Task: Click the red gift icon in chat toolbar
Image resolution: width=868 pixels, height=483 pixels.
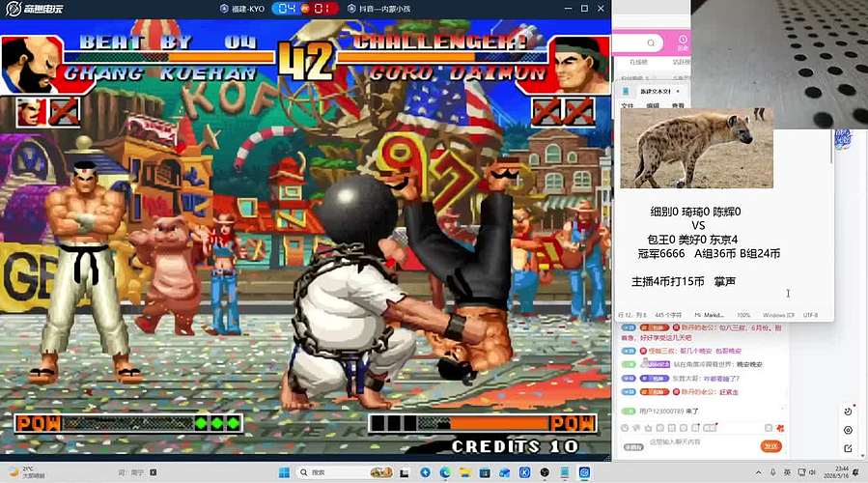Action: 780,428
